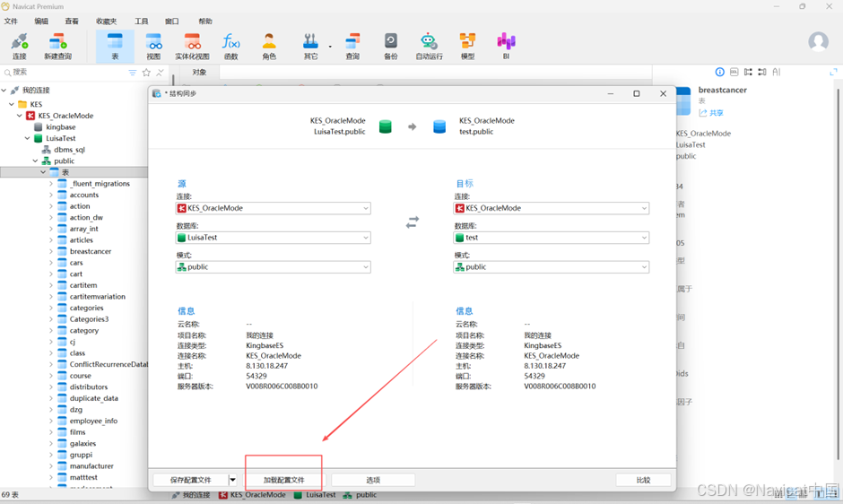Maximize the Structure Sync (结构同步) dialog

[x=637, y=93]
